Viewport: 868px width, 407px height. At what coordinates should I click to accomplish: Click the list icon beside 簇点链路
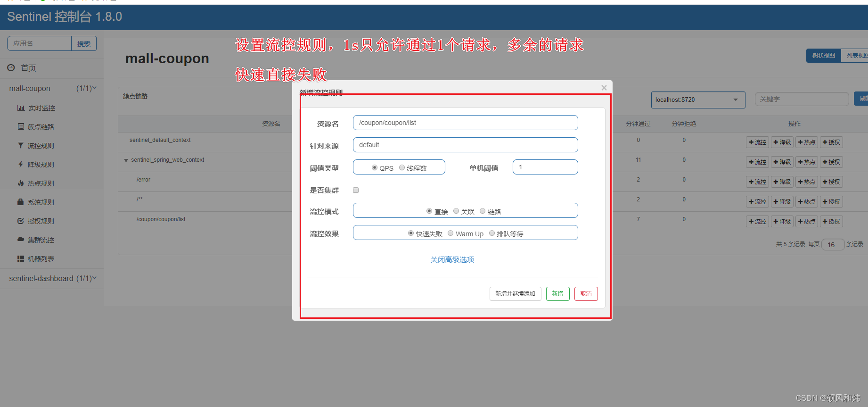(x=21, y=126)
